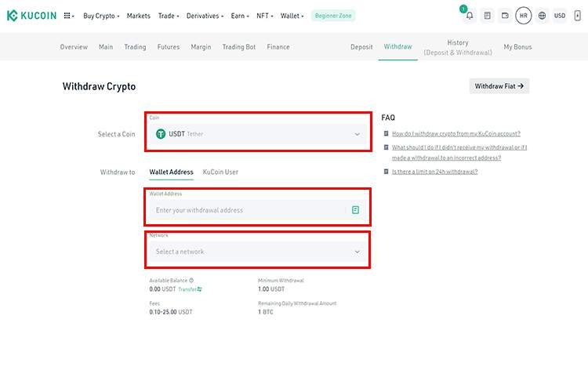Open History (Deposit & Withdrawal)

pos(458,48)
